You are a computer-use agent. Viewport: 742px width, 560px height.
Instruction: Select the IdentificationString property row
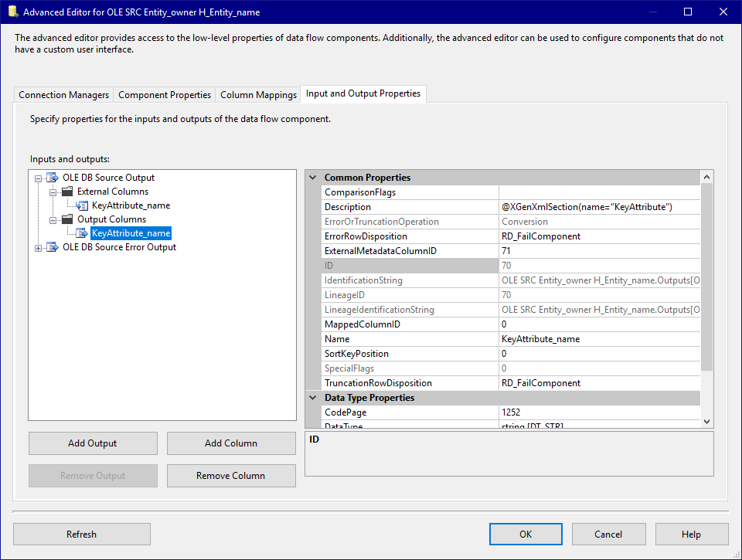tap(511, 280)
